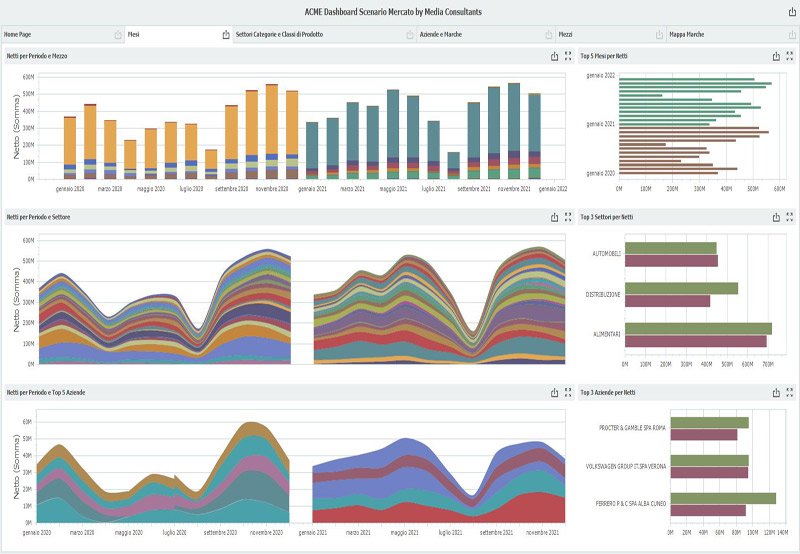Expand Top 5 Mesi per Netti to fullscreen

(790, 57)
